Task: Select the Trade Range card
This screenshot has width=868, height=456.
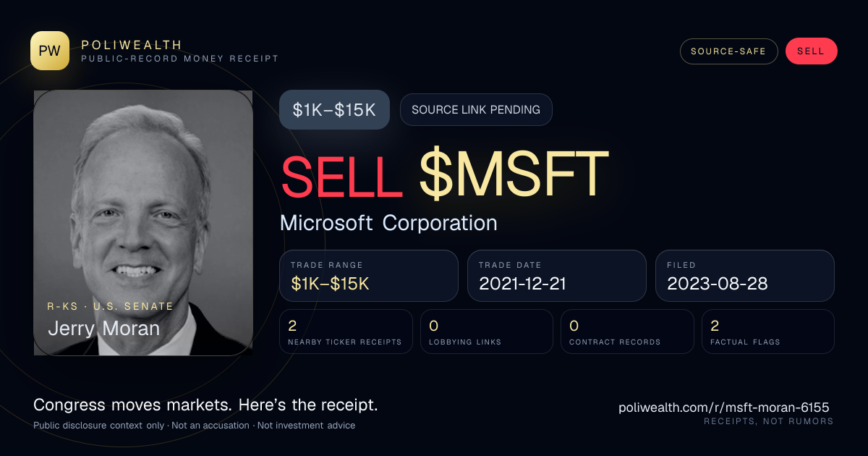Action: pos(369,276)
